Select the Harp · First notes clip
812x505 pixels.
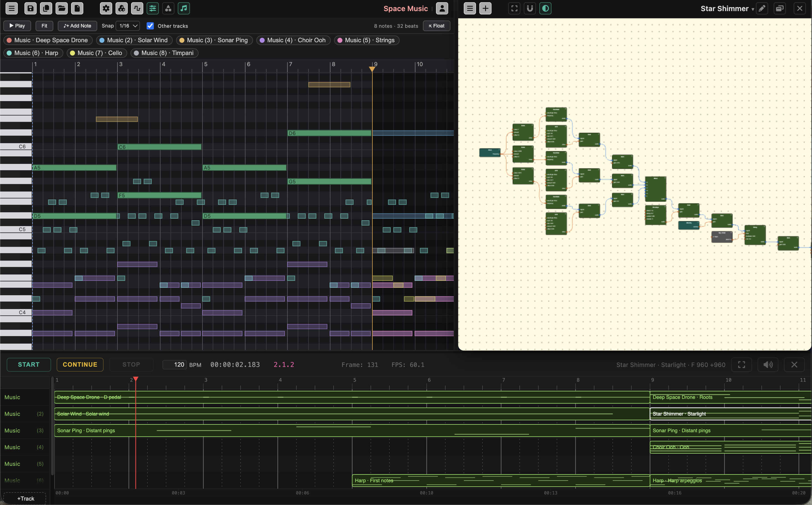(501, 480)
